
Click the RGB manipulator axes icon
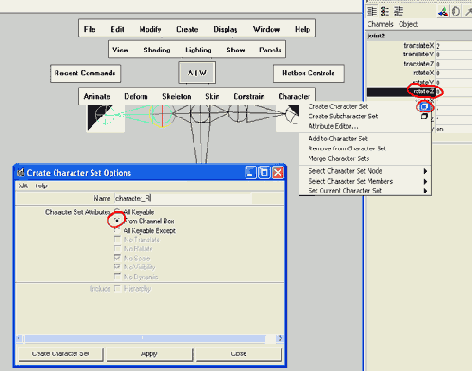click(443, 12)
